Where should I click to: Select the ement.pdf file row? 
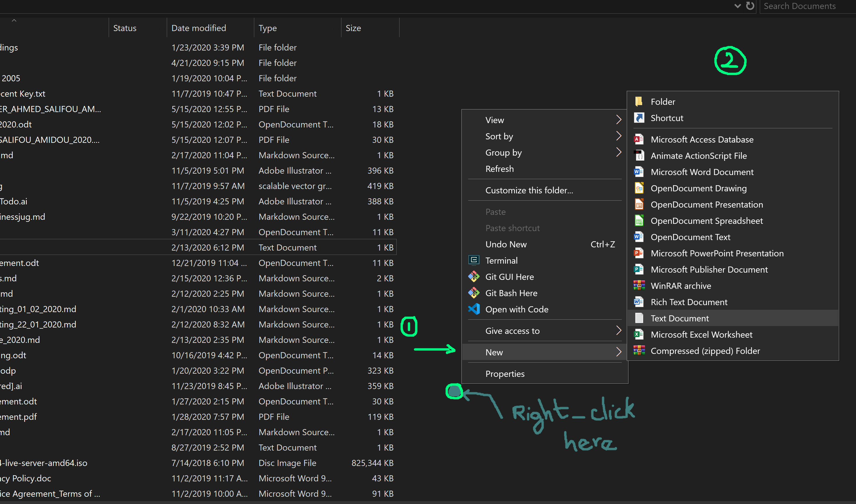(x=198, y=417)
